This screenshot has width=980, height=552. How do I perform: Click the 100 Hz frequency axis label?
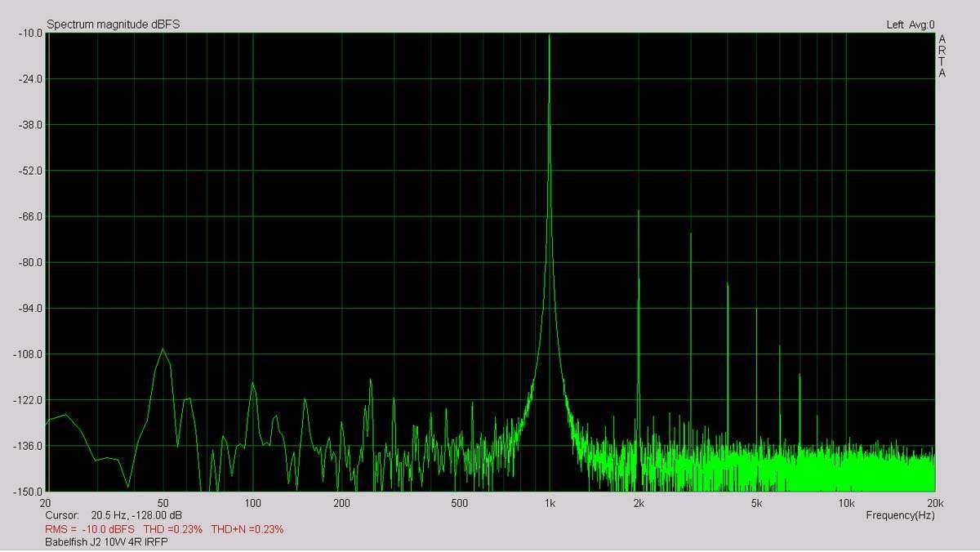pos(252,503)
